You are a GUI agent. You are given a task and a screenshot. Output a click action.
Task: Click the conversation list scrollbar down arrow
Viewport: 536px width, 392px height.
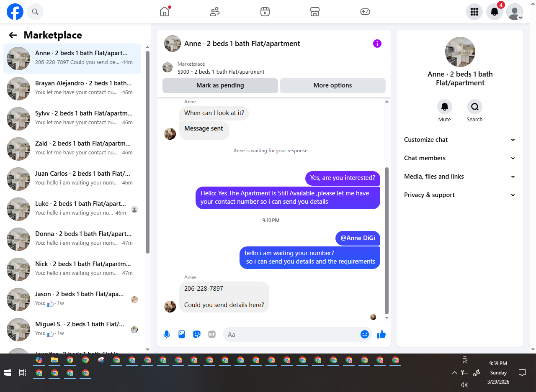(x=147, y=349)
